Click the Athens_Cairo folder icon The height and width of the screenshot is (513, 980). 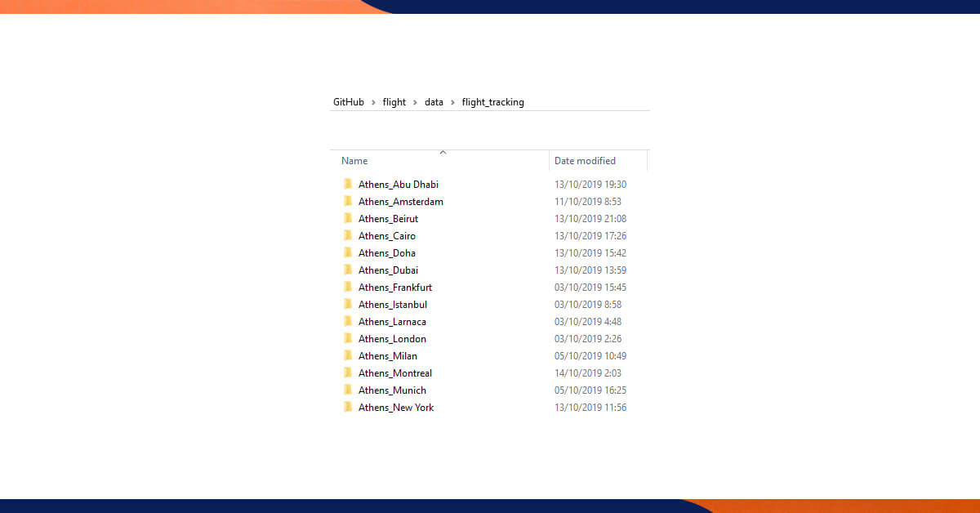[348, 235]
